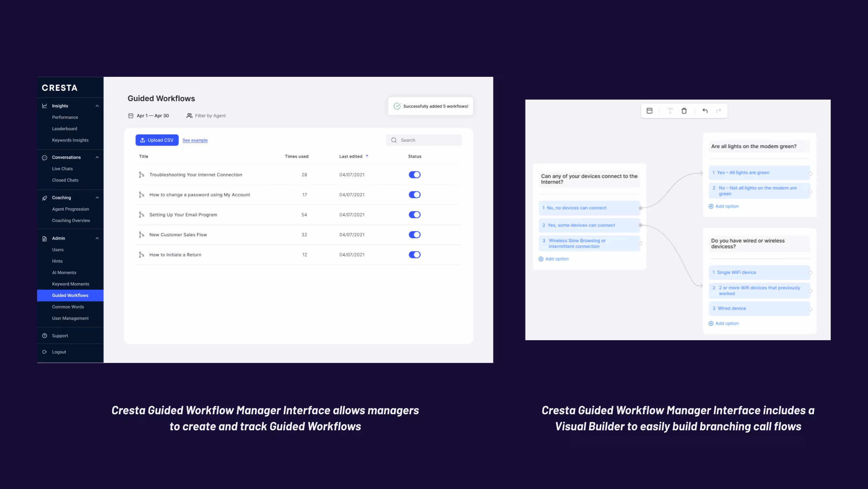Select option No, no devices can connect

tap(589, 208)
